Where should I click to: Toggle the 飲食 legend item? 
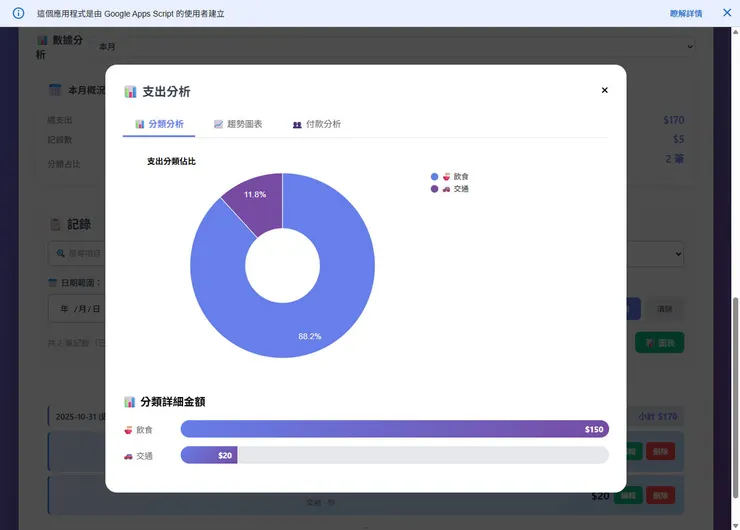(449, 177)
